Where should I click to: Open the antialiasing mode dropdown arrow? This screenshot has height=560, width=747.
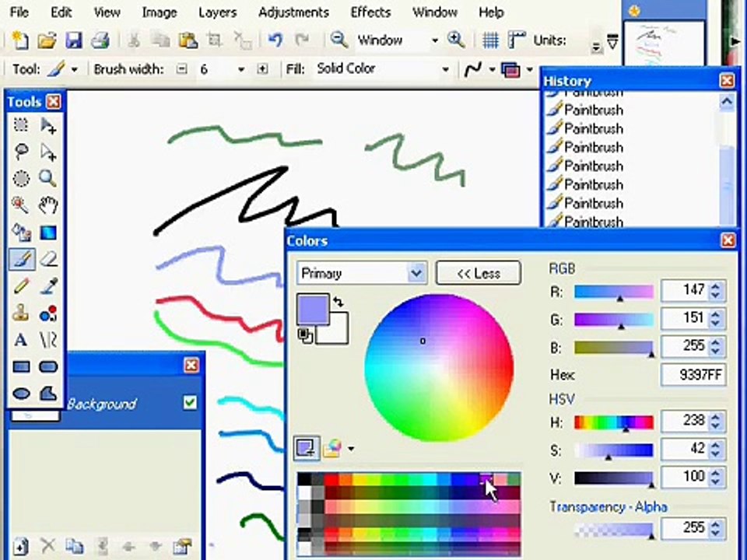pyautogui.click(x=492, y=70)
